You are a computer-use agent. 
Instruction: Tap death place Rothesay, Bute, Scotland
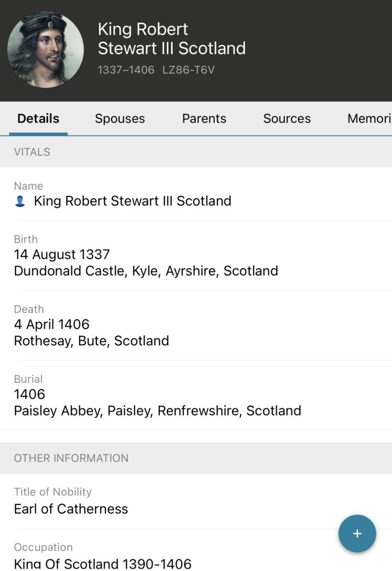point(91,341)
